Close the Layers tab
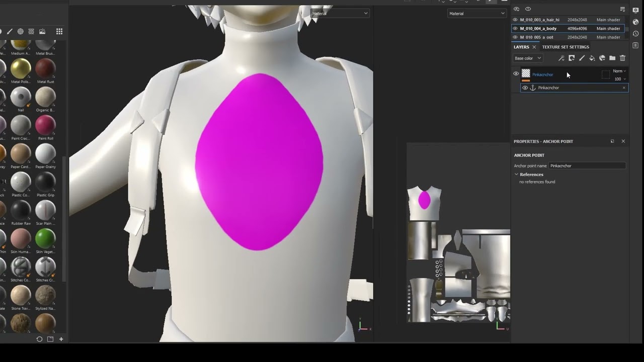The image size is (644, 362). point(534,47)
